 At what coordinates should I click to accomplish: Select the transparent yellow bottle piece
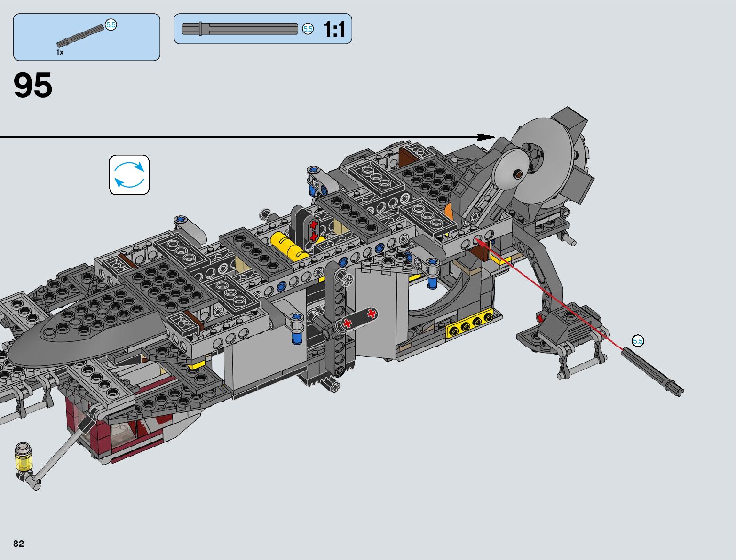(23, 457)
